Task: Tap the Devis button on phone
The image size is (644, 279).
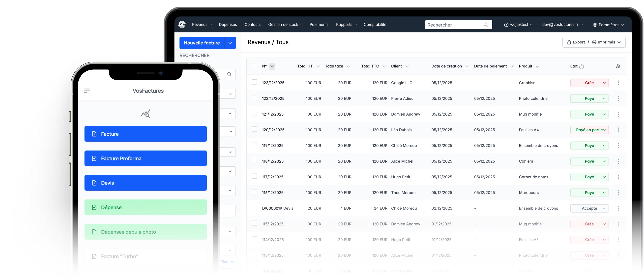Action: point(146,183)
